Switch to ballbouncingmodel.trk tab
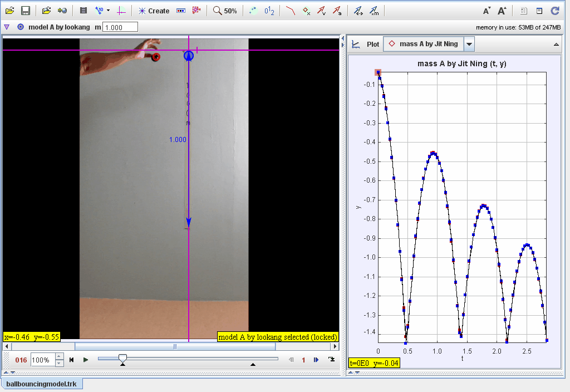Viewport: 570px width, 392px height. pos(41,384)
